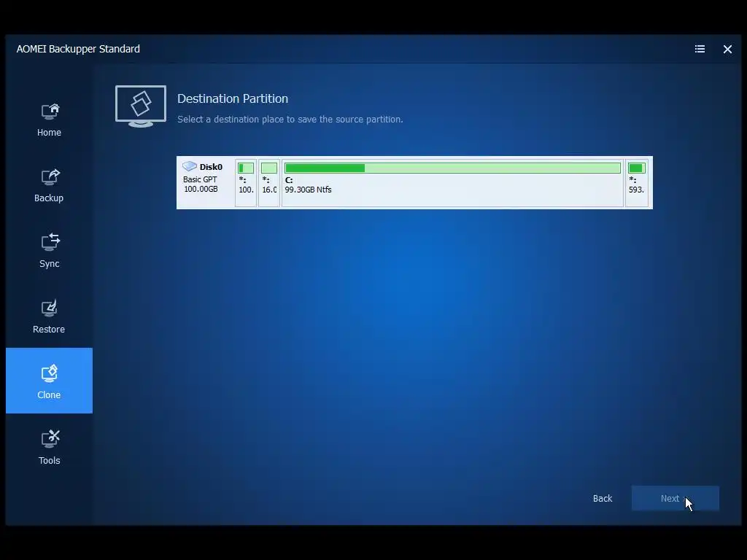Click the 'Select a destination place' instruction text
Screen dimensions: 747x560
tap(290, 119)
